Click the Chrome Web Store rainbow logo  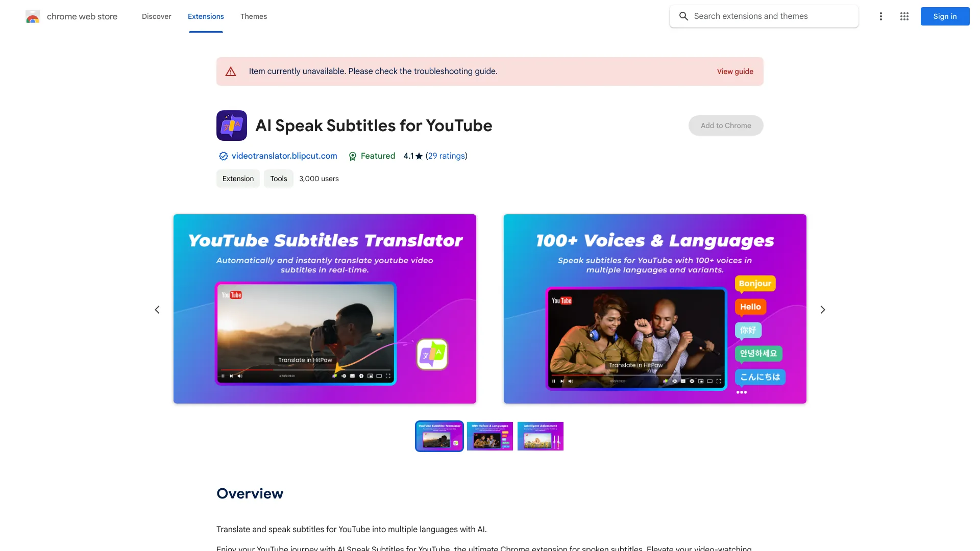[32, 16]
